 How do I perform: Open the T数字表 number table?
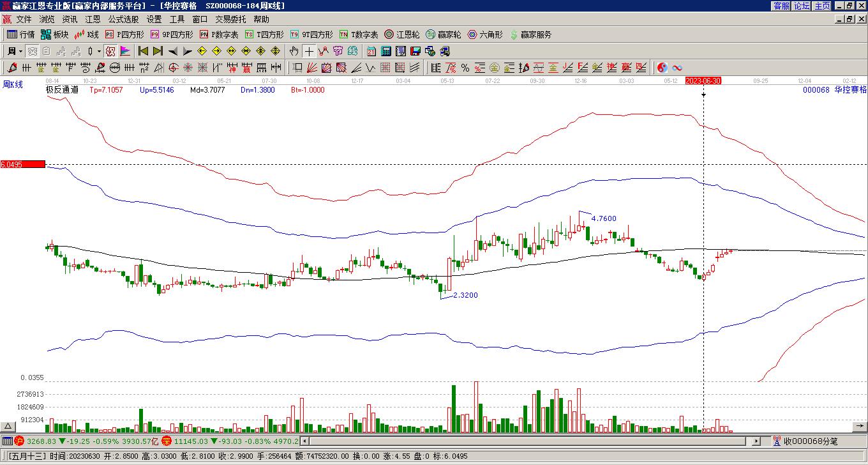[359, 34]
